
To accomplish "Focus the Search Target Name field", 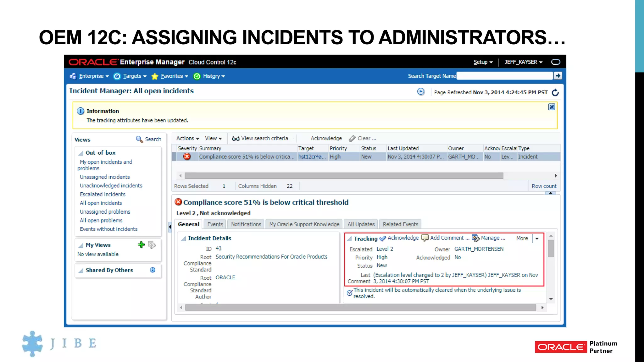I will click(504, 76).
